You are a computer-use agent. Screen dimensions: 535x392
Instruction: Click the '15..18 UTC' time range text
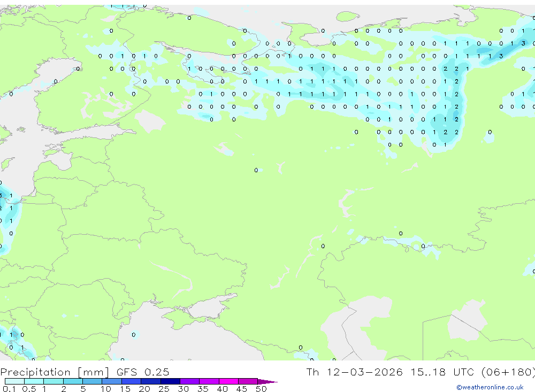[x=442, y=372]
